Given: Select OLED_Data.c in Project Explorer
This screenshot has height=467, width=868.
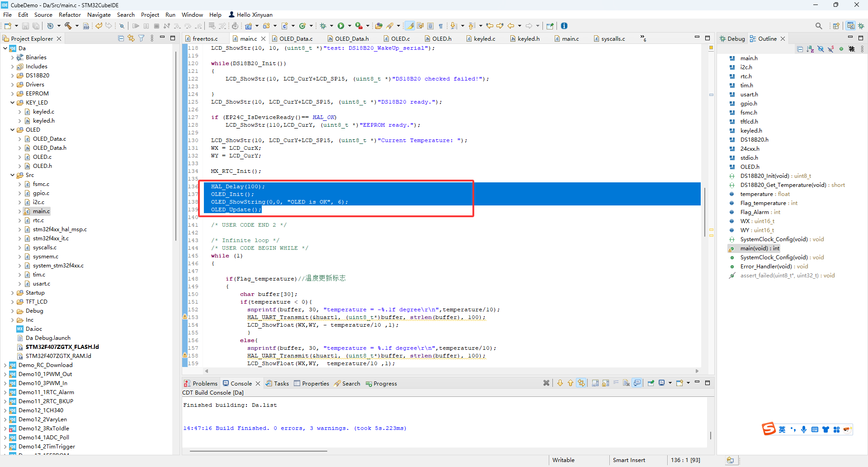Looking at the screenshot, I should point(49,139).
